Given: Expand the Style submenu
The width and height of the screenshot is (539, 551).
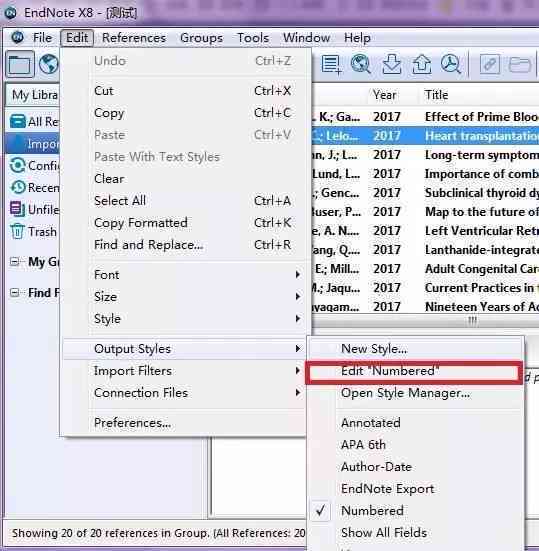Looking at the screenshot, I should click(186, 319).
